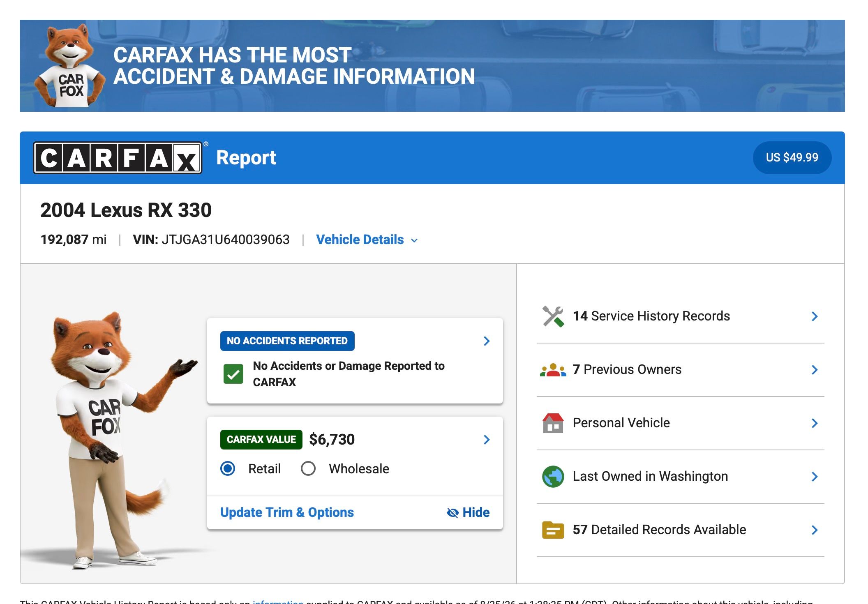Click the Report heading next to the logo

(246, 158)
